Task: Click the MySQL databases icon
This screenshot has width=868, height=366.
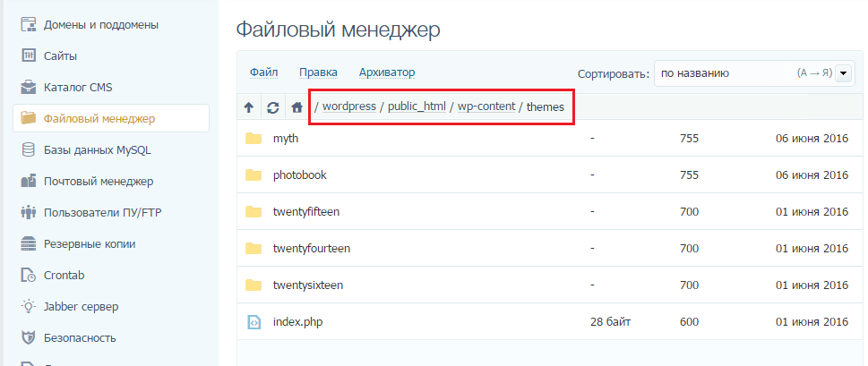Action: 29,149
